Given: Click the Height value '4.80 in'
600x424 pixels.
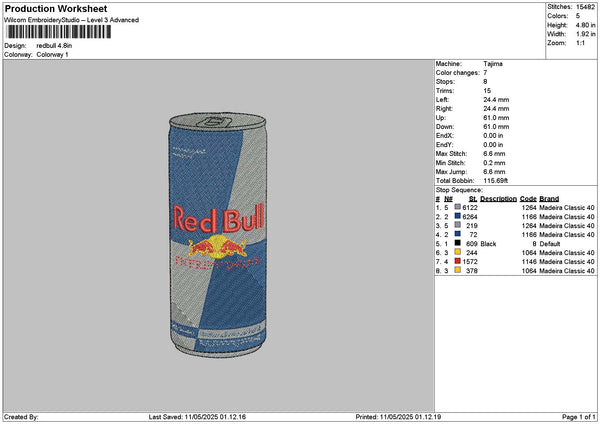Looking at the screenshot, I should click(x=585, y=25).
